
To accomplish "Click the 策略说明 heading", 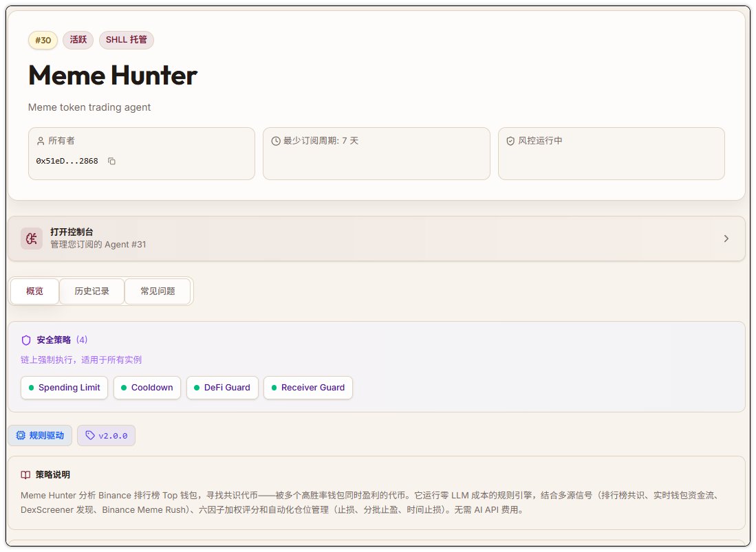I will click(x=52, y=475).
